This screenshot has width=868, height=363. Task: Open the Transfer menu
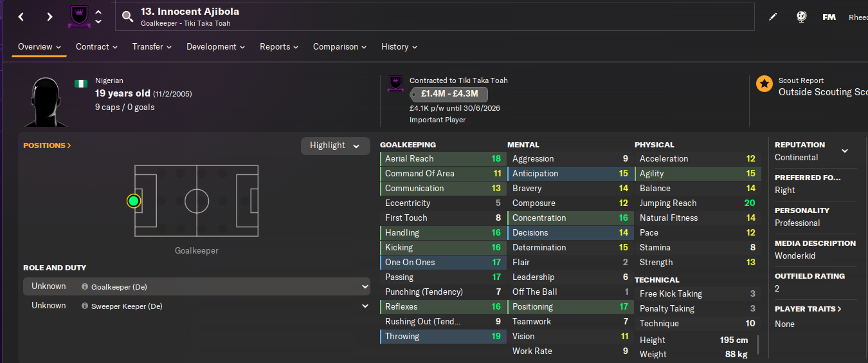pyautogui.click(x=152, y=47)
